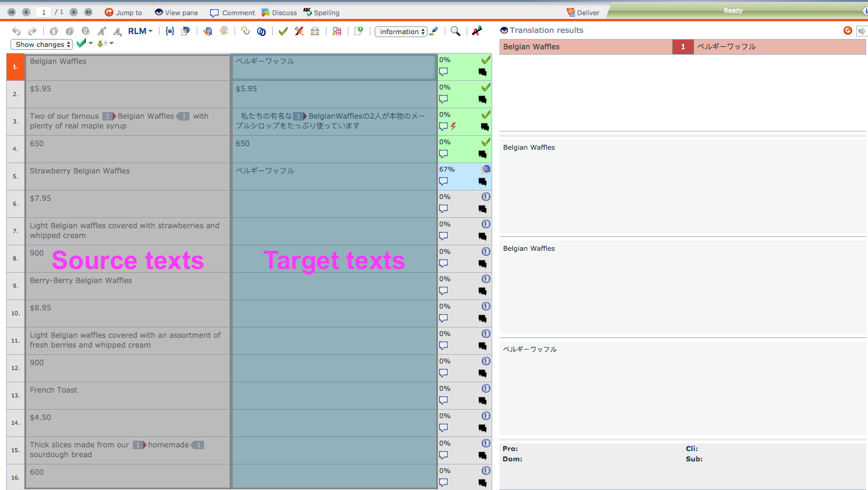This screenshot has height=490, width=868.
Task: Click the Deliver button
Action: (x=584, y=11)
